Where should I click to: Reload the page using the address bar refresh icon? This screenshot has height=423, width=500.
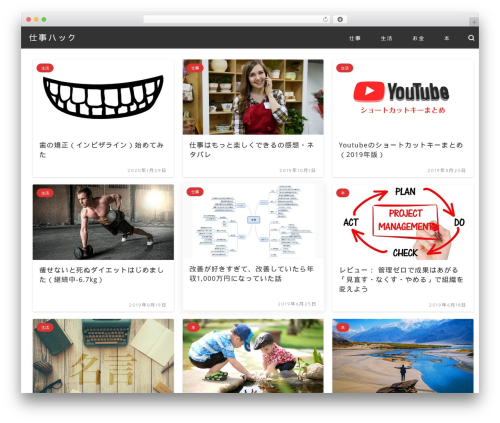click(325, 20)
